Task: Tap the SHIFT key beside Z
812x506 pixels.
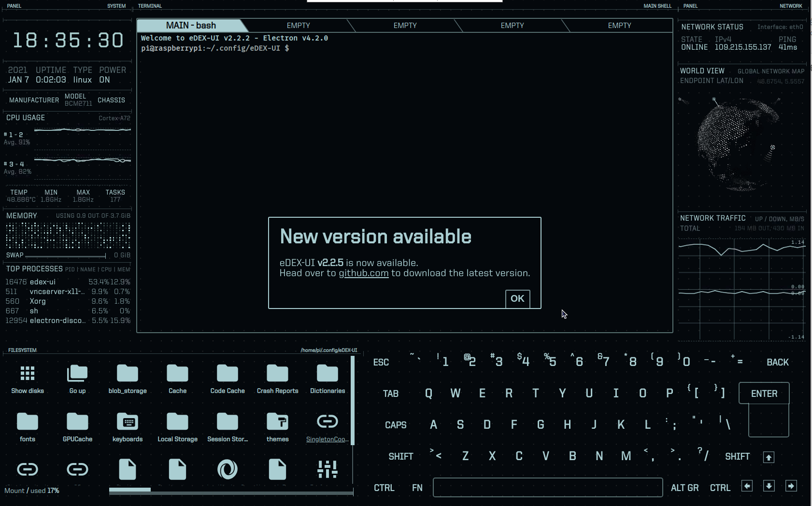Action: point(401,456)
